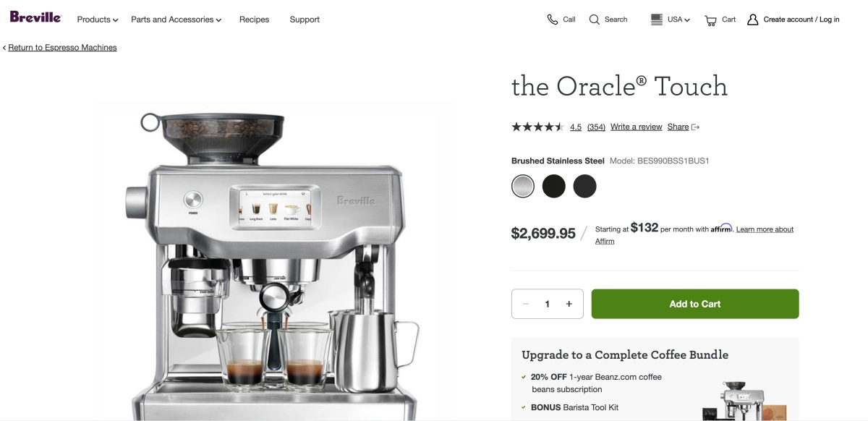
Task: Open Search via magnifying glass icon
Action: (x=595, y=20)
